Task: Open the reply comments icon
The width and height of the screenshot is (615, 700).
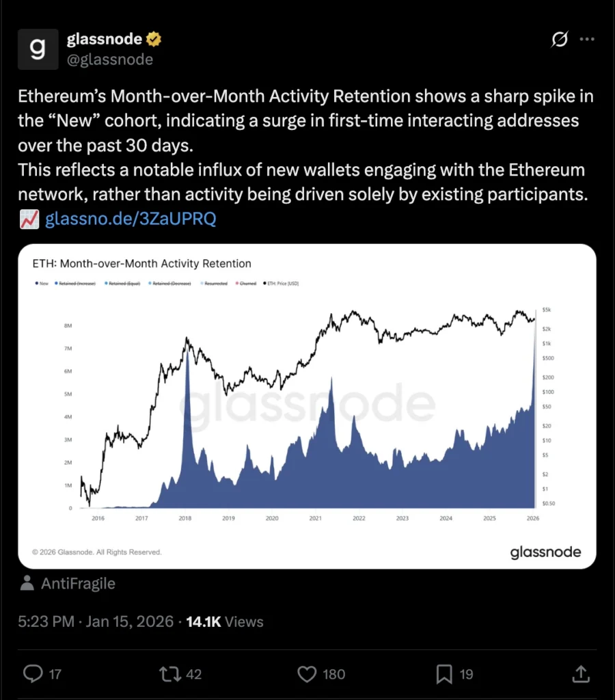Action: tap(33, 673)
